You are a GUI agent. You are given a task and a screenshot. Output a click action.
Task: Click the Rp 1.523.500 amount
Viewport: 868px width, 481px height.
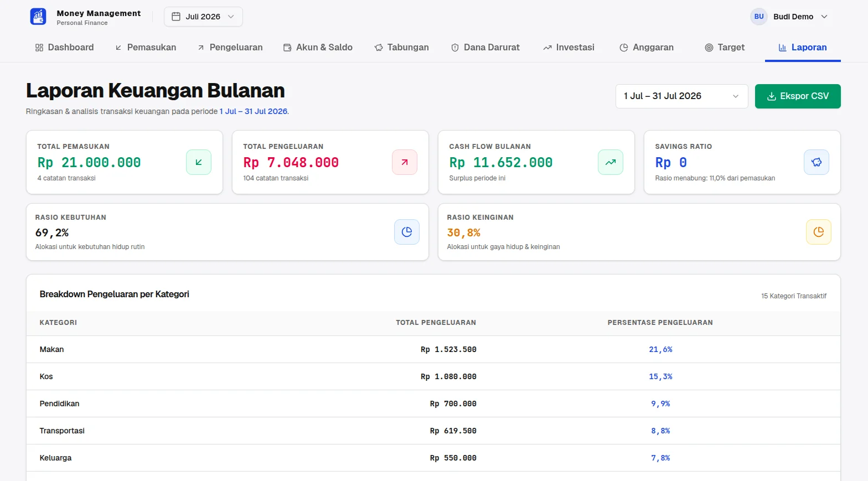click(x=448, y=349)
